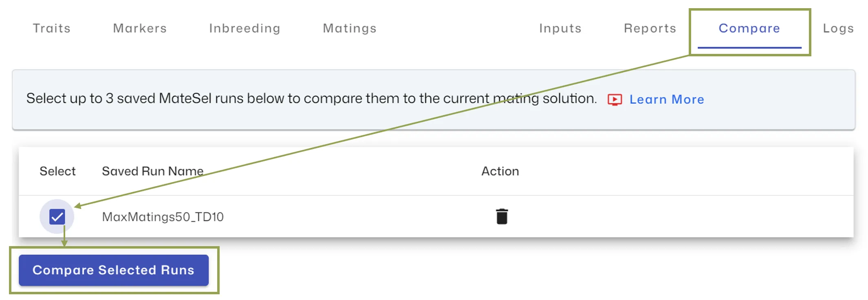Screen dimensions: 868x300
Task: View the Logs tab
Action: pyautogui.click(x=838, y=28)
